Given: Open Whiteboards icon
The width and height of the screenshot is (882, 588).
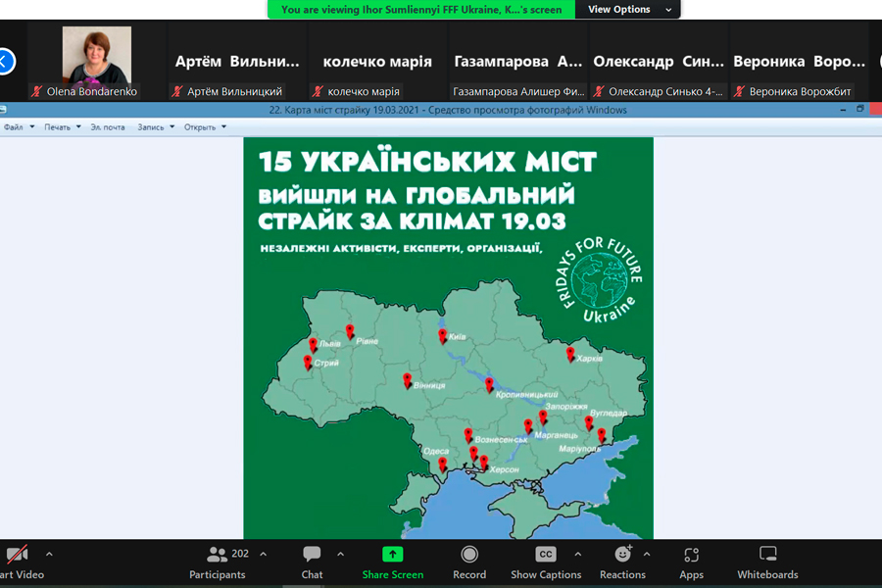Looking at the screenshot, I should tap(767, 555).
